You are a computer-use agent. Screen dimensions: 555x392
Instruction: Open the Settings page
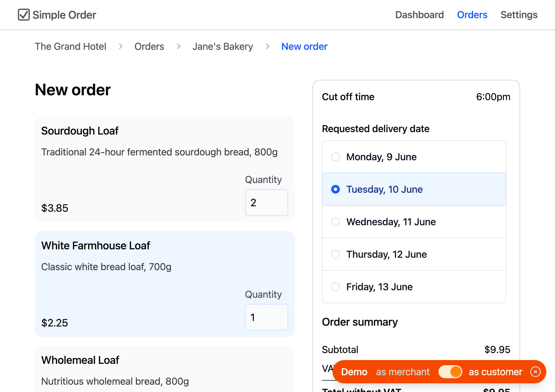tap(519, 15)
